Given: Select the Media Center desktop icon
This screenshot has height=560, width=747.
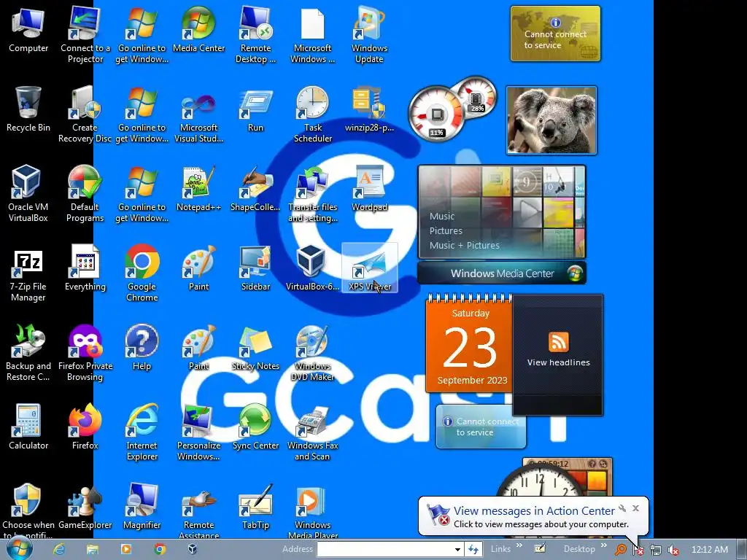Looking at the screenshot, I should pyautogui.click(x=198, y=30).
